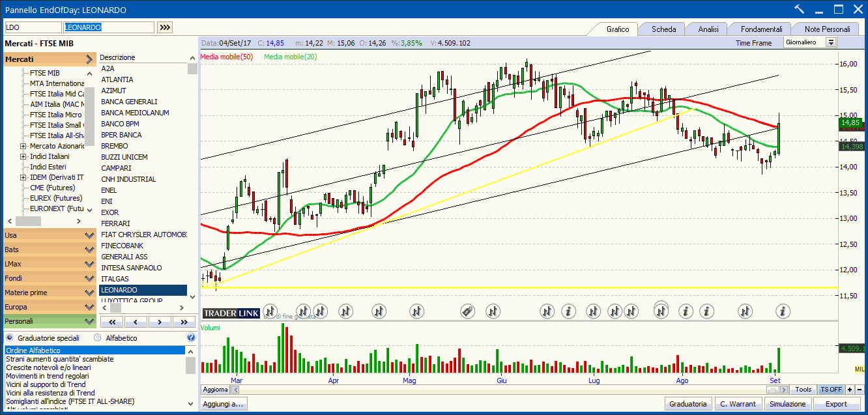
Task: Select the Alfabetico radio button
Action: point(98,337)
